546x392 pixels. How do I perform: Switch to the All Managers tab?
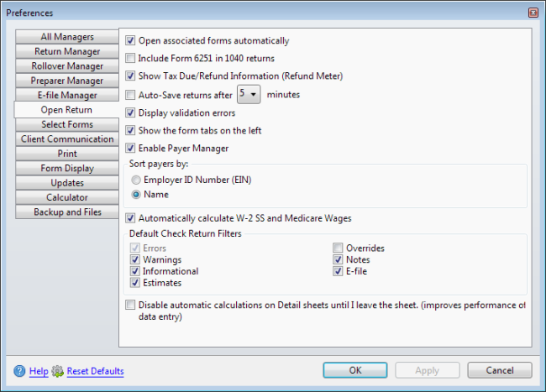[x=67, y=37]
